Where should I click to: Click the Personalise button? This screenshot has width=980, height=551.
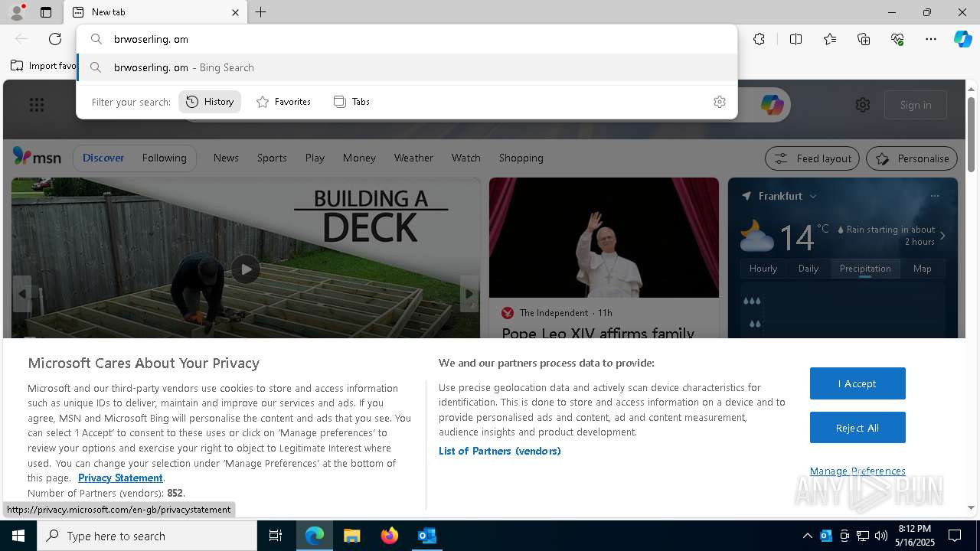[x=912, y=158]
